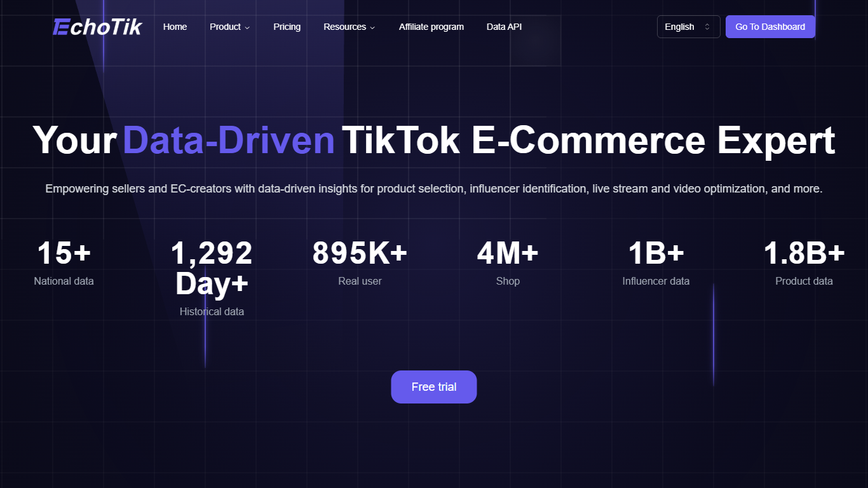Click the "Shop" label
The height and width of the screenshot is (488, 868).
(508, 281)
